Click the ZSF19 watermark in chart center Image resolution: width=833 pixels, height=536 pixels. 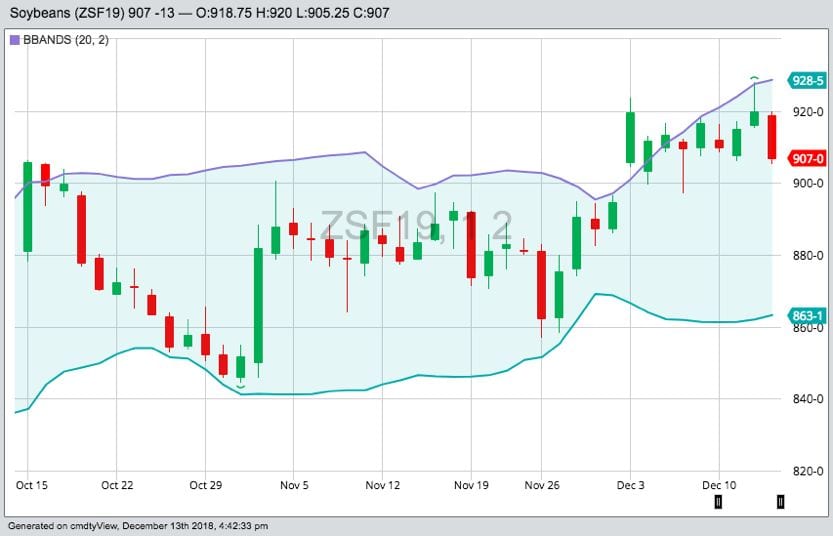(415, 225)
